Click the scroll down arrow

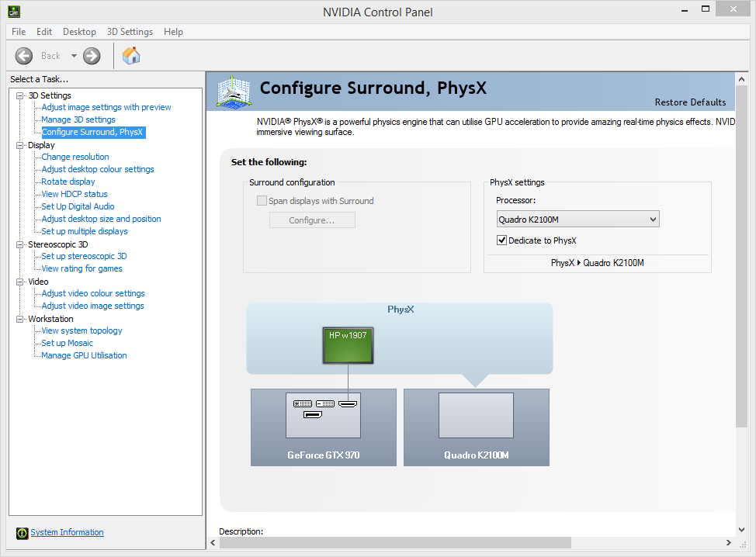tap(741, 530)
